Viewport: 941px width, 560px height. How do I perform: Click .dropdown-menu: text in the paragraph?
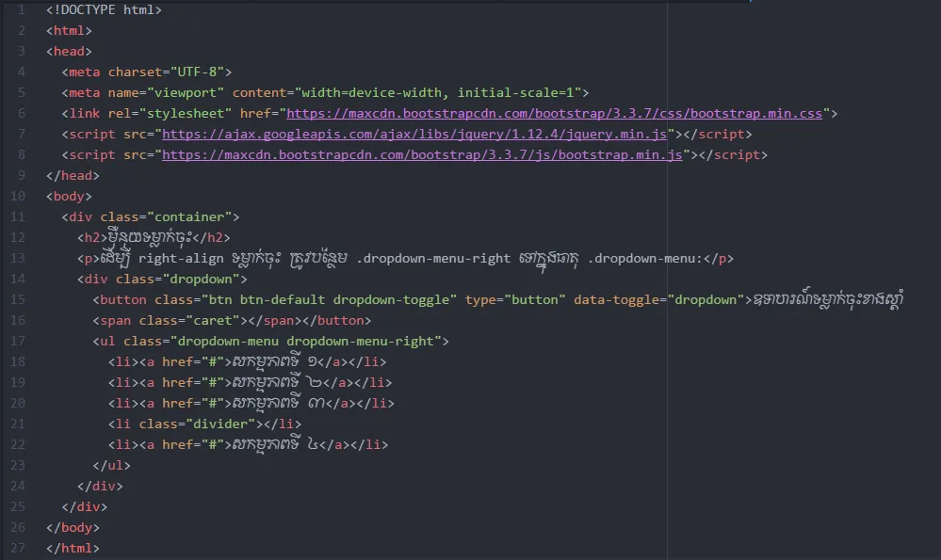645,259
